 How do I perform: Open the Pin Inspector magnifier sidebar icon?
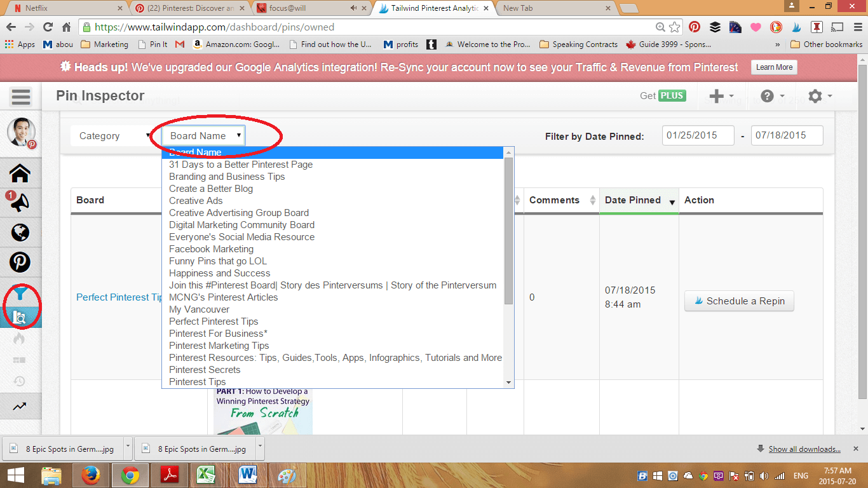20,318
